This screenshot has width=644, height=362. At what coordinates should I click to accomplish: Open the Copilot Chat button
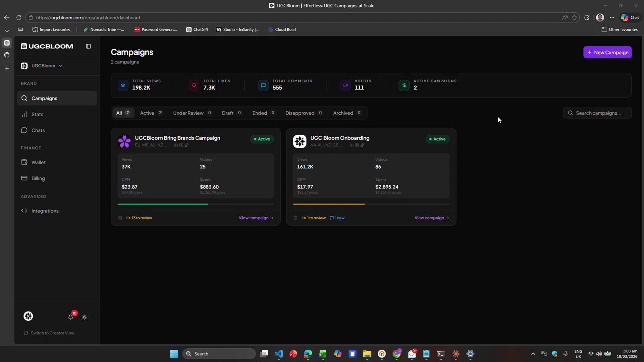(x=630, y=17)
